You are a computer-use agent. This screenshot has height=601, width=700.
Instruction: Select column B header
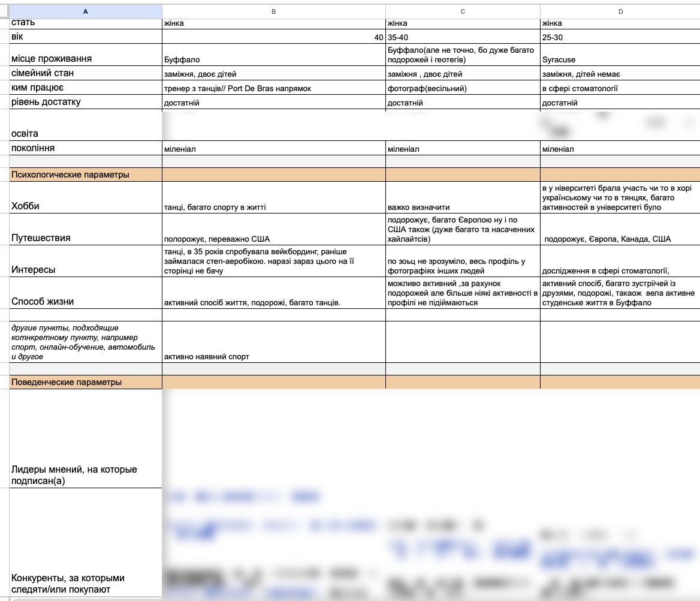tap(274, 11)
